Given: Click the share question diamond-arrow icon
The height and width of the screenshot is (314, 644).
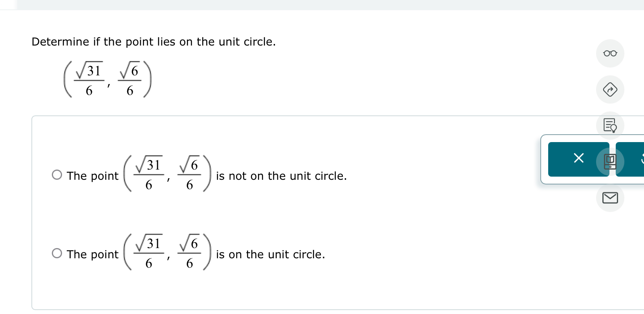Looking at the screenshot, I should click(610, 89).
